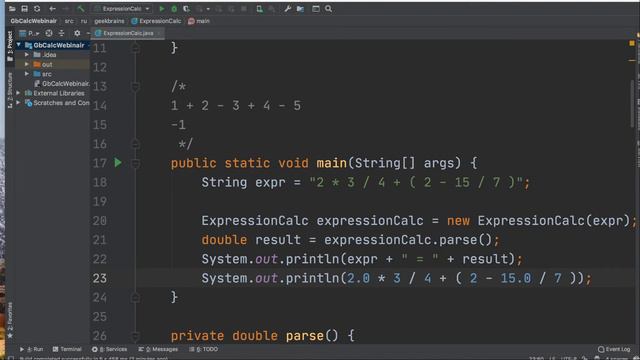This screenshot has width=640, height=360.
Task: Start debugging with the green bug icon
Action: click(174, 9)
